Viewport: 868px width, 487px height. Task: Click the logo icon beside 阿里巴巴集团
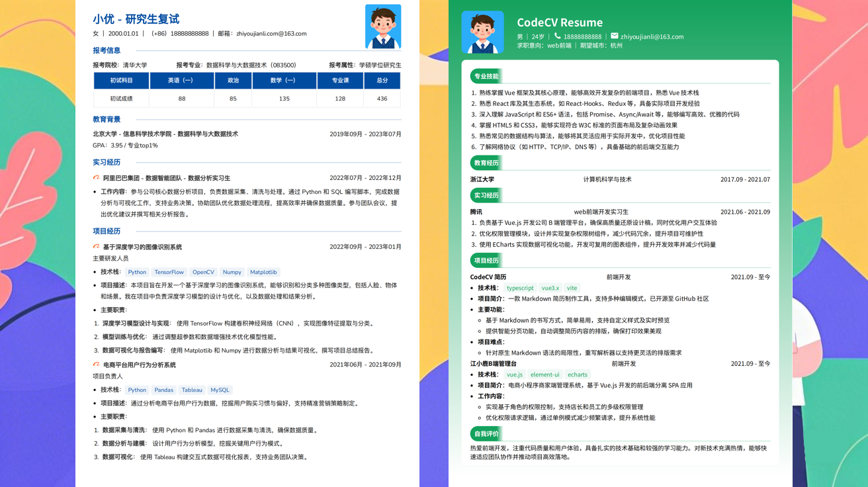click(97, 178)
